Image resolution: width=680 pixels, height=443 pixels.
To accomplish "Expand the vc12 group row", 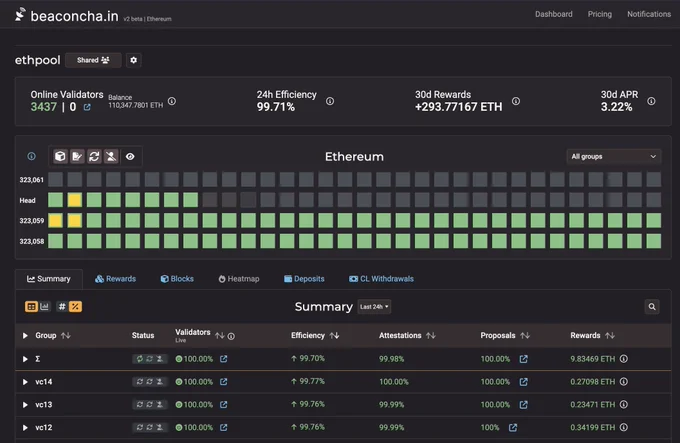I will 25,427.
